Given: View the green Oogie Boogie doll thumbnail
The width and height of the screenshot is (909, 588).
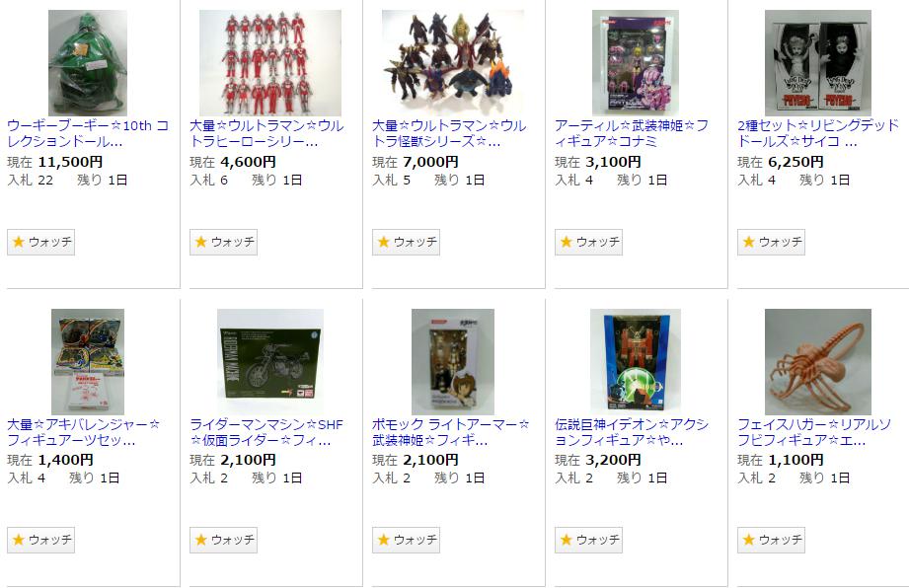Looking at the screenshot, I should coord(88,62).
